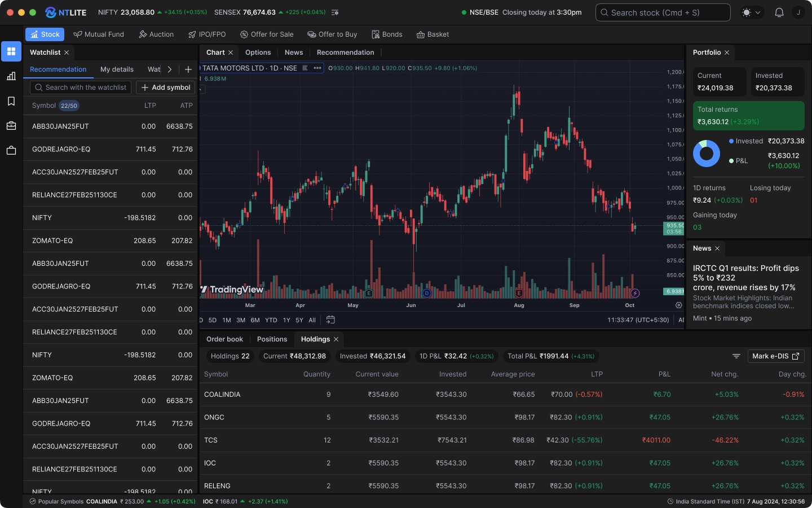Switch to the Options tab

click(258, 52)
